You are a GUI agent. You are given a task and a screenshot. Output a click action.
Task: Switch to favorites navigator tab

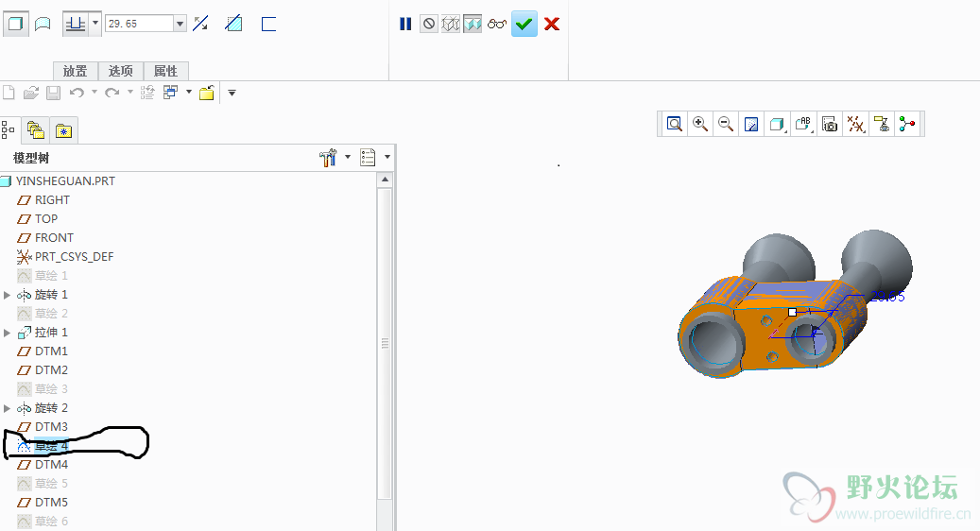63,130
